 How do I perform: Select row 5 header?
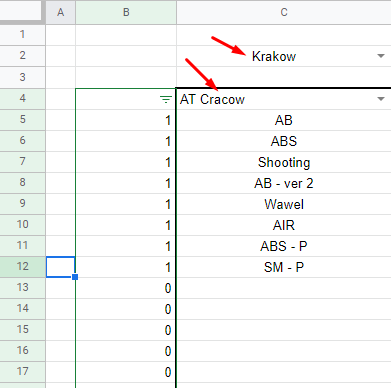coord(22,120)
